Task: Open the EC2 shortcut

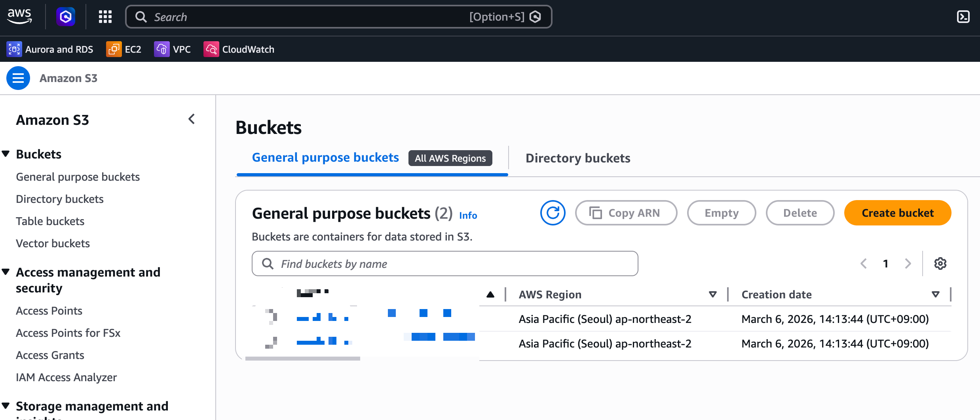Action: click(x=123, y=49)
